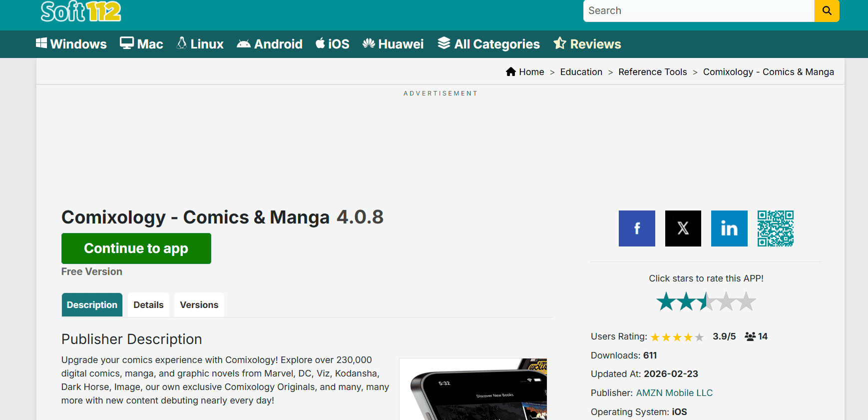Rate the app four stars
Image resolution: width=868 pixels, height=420 pixels.
(x=726, y=301)
